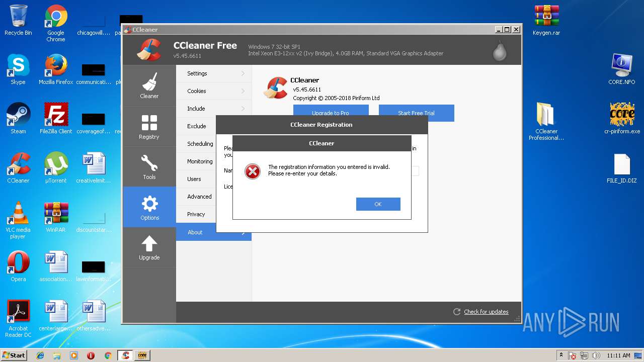Select the creativelimit Word document icon

[x=94, y=168]
